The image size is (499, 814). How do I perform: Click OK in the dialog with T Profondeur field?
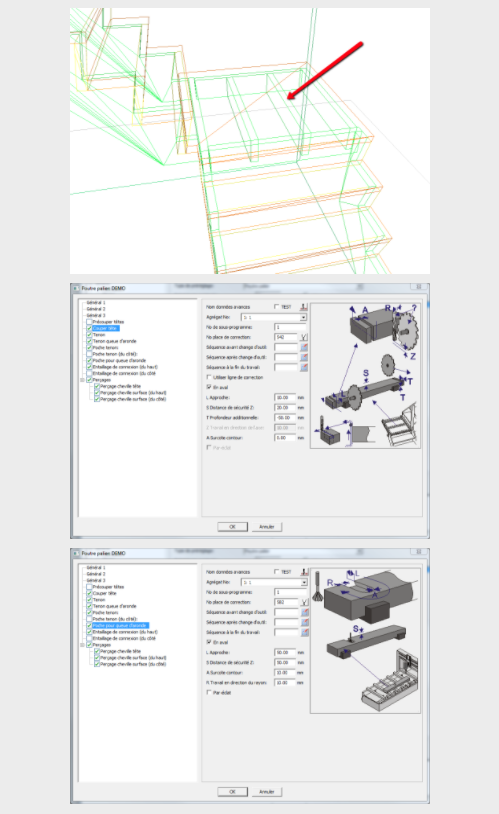click(232, 526)
